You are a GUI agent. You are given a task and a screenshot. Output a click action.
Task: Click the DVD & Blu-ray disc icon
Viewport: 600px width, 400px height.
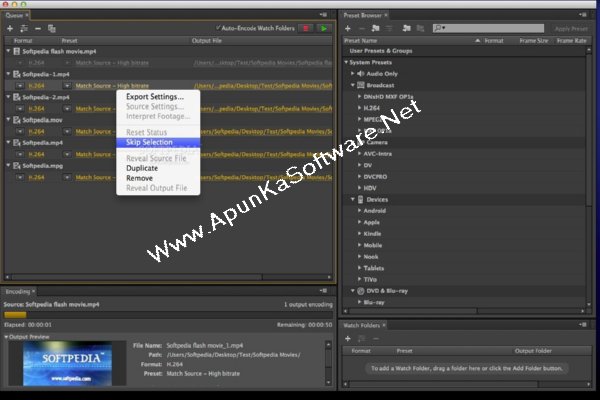pos(360,291)
